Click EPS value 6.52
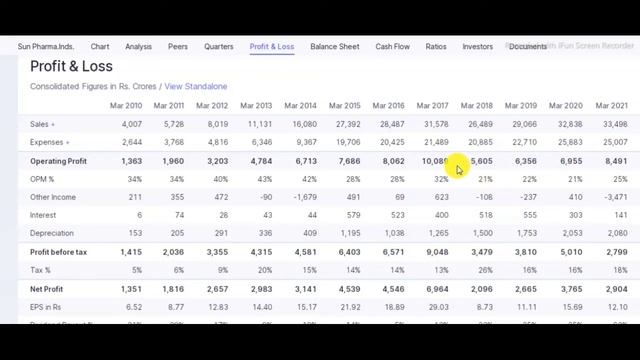This screenshot has width=640, height=360. click(134, 307)
